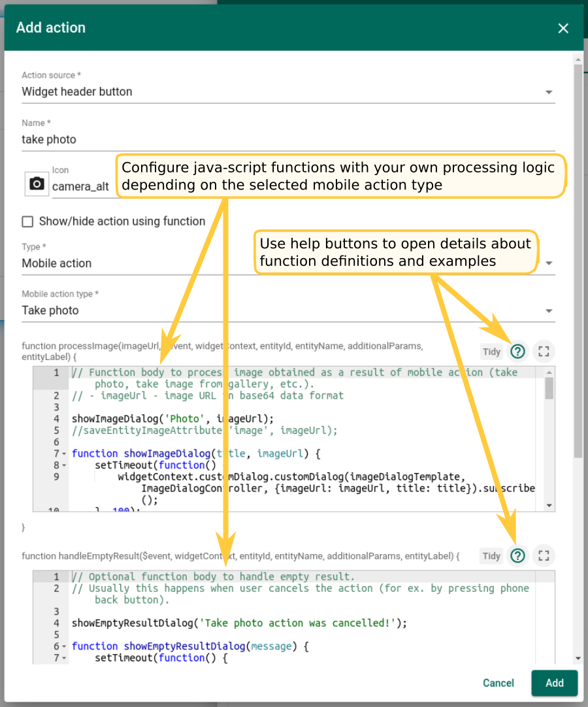Click the camera icon preview button
The image size is (588, 707).
pyautogui.click(x=37, y=184)
